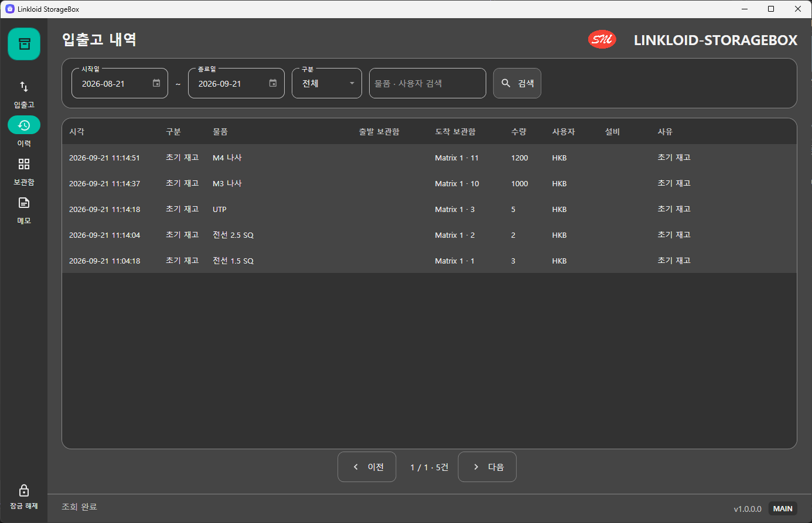The image size is (812, 523).
Task: Click the SM red logo
Action: tap(602, 39)
